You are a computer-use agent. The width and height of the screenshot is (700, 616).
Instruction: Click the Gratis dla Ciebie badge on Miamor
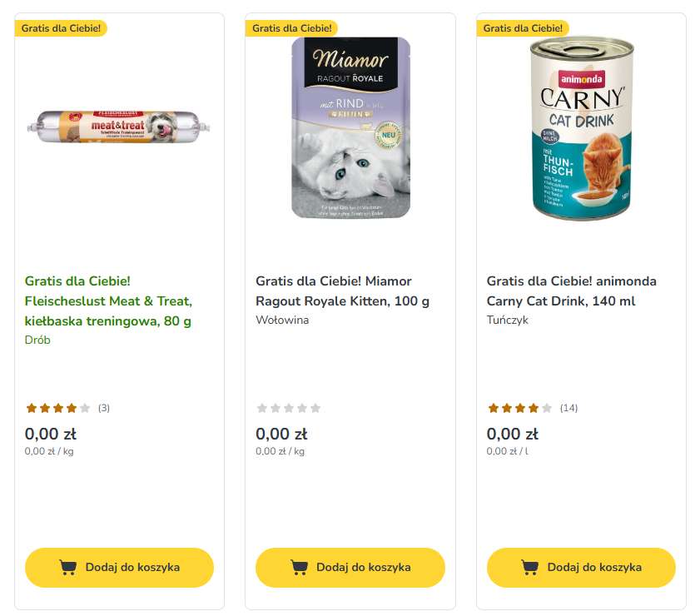tap(292, 28)
